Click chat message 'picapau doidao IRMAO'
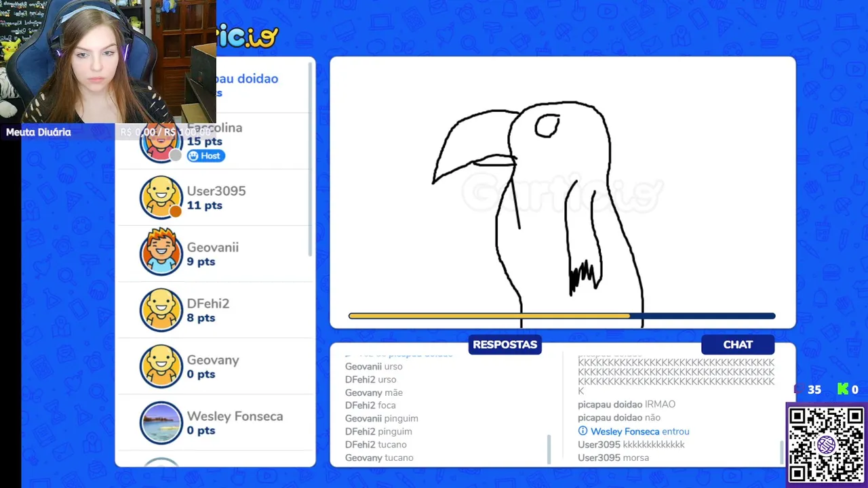Screen dimensions: 868x488 tap(627, 405)
